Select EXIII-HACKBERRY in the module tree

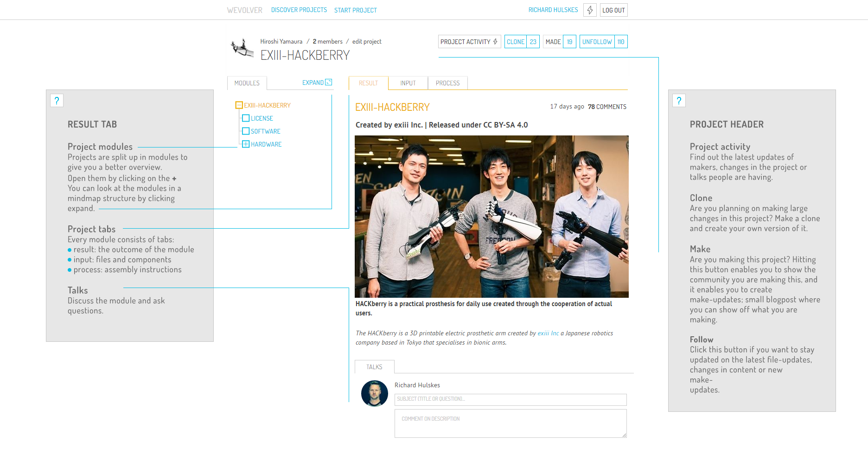(268, 106)
